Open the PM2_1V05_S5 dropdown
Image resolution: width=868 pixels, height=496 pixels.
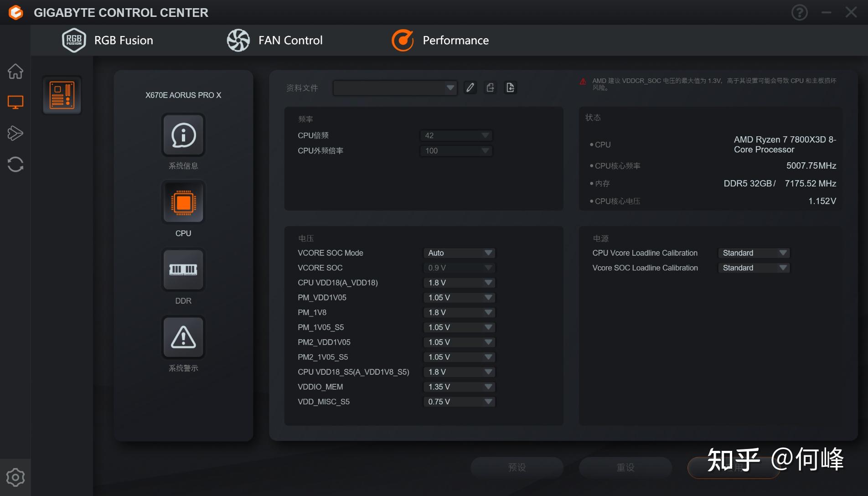click(459, 357)
